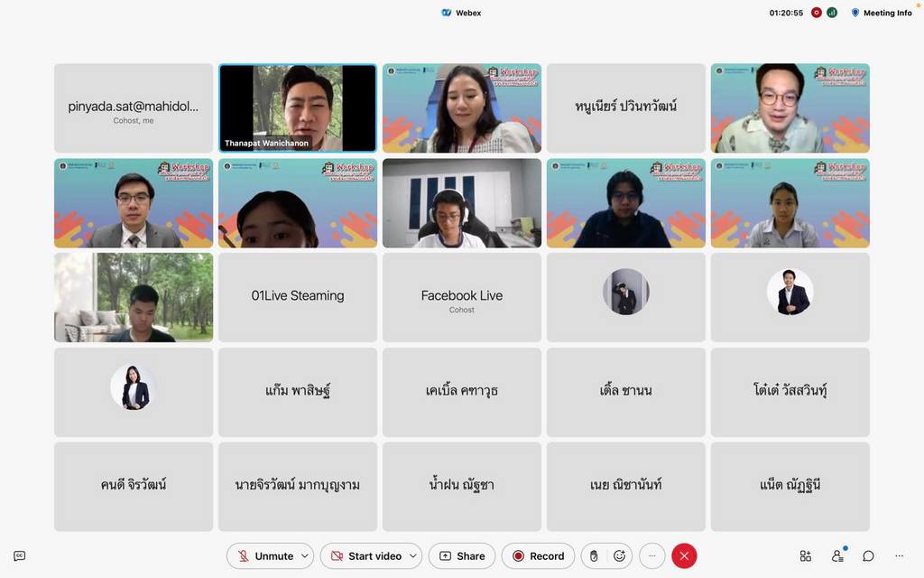Open the Chat panel
Viewport: 924px width, 578px height.
click(868, 556)
